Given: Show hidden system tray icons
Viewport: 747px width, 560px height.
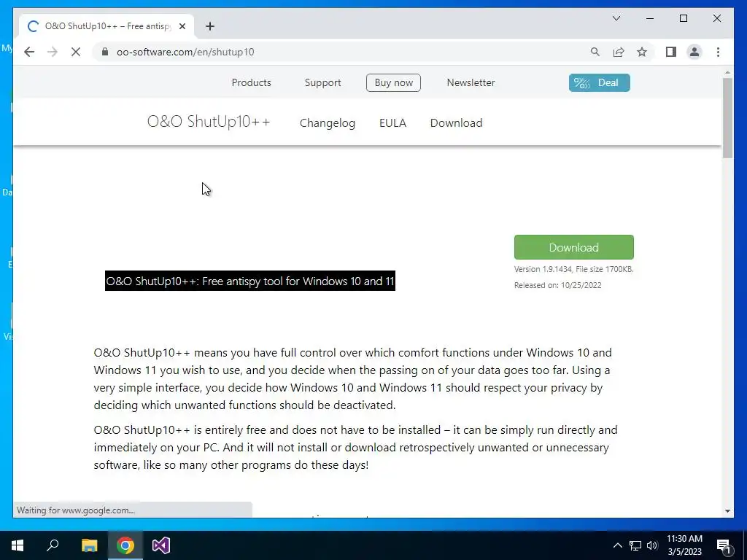Looking at the screenshot, I should [x=617, y=545].
